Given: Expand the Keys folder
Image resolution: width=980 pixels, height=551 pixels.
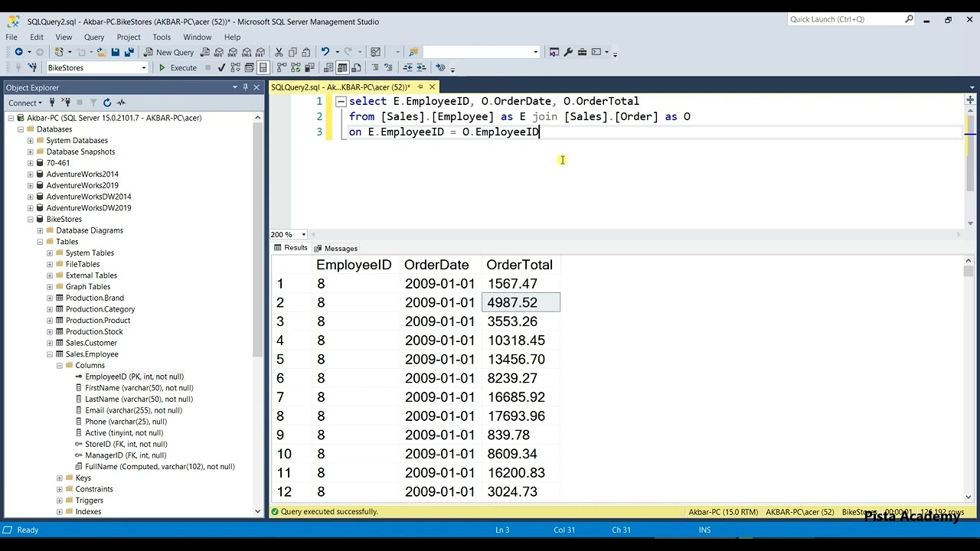Looking at the screenshot, I should point(60,478).
